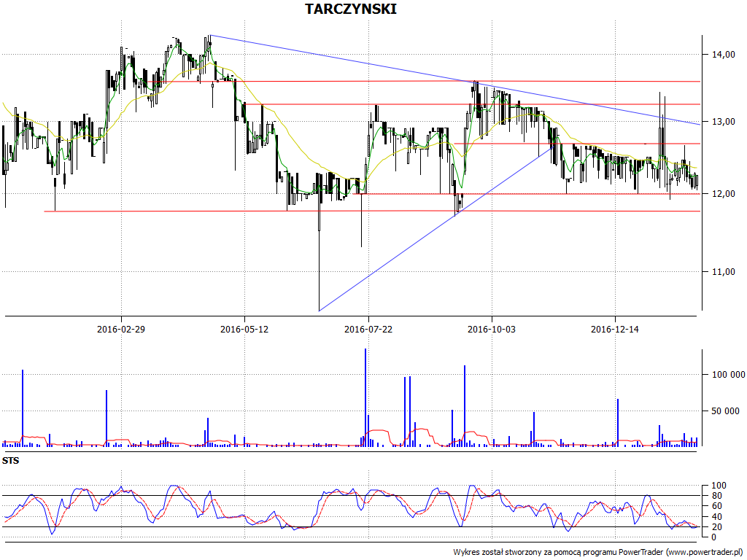
Task: Select the STS 60 scale label
Action: coord(716,506)
